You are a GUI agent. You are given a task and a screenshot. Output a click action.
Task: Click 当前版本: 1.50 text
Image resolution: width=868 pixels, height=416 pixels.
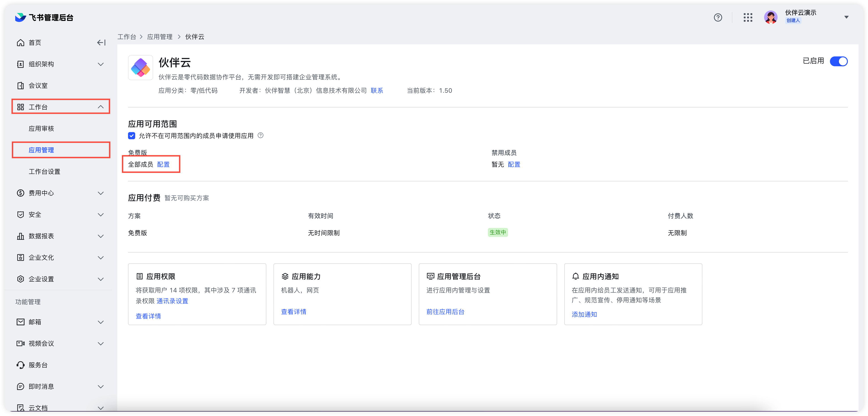[x=429, y=90]
